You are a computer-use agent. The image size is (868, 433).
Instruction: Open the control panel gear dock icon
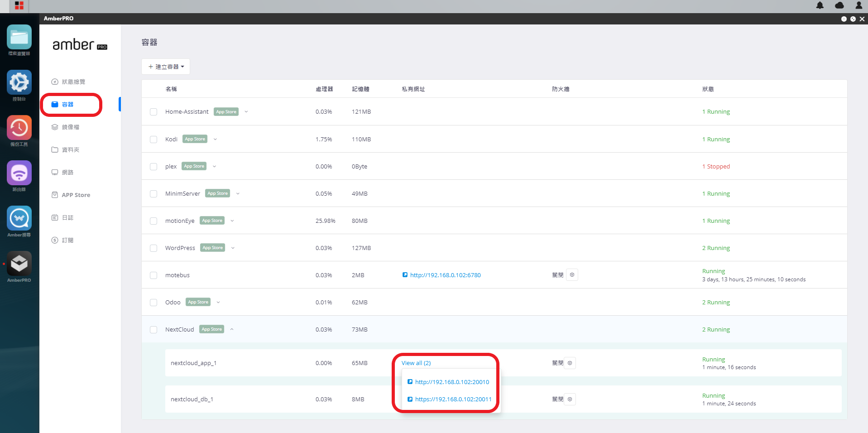tap(19, 82)
